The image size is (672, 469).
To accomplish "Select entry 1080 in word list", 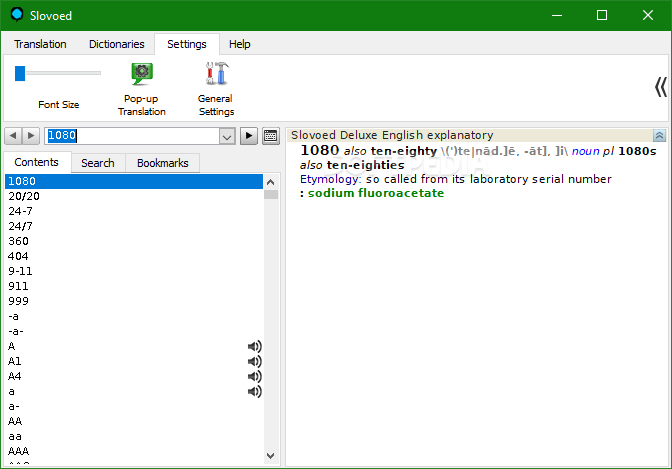I will tap(134, 181).
